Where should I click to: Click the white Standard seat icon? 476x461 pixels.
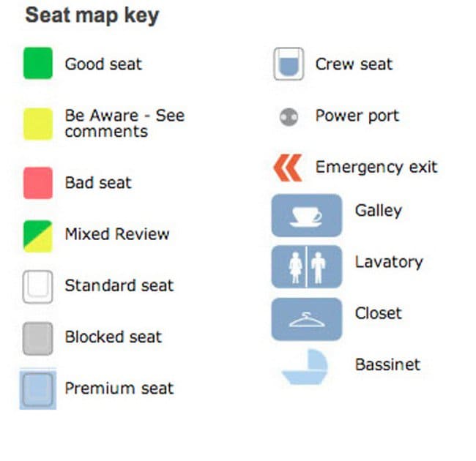pos(37,286)
